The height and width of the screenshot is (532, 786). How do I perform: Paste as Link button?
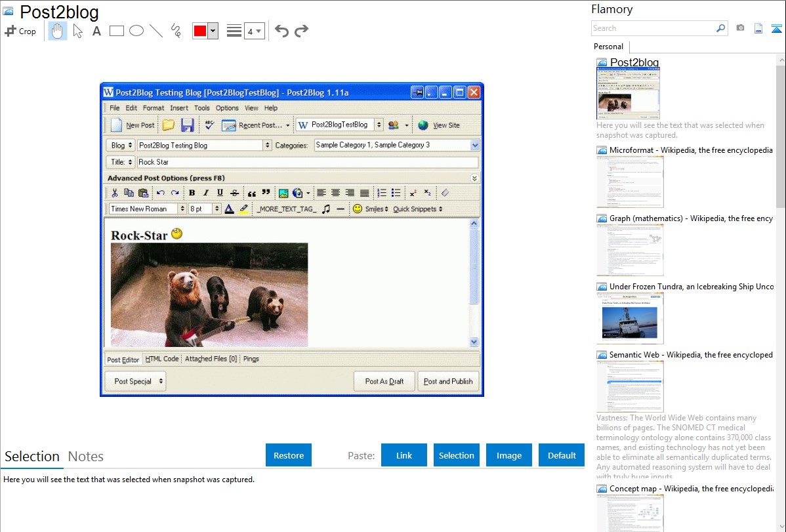pos(404,455)
